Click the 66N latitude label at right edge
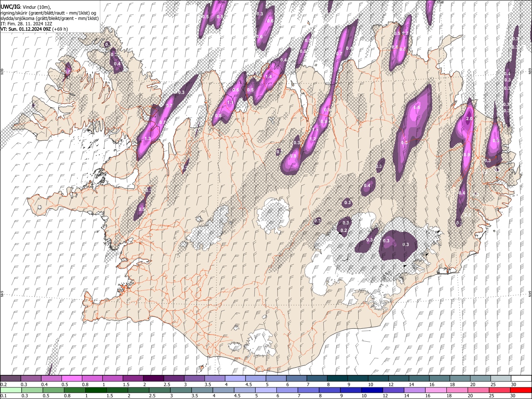532x399 pixels. coord(530,72)
